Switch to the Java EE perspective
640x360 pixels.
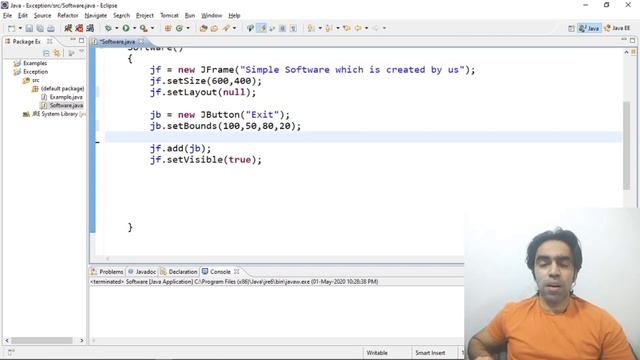(x=617, y=28)
